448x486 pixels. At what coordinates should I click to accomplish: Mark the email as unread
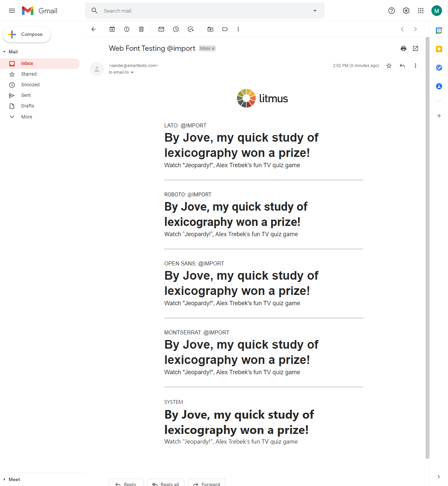click(161, 29)
